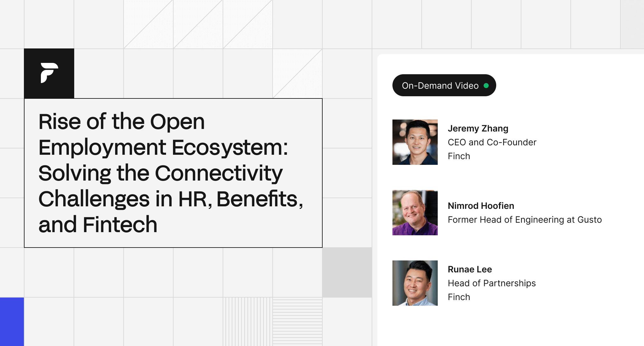Open Nimrod Hoofien's headshot photo
This screenshot has width=644, height=346.
point(415,213)
